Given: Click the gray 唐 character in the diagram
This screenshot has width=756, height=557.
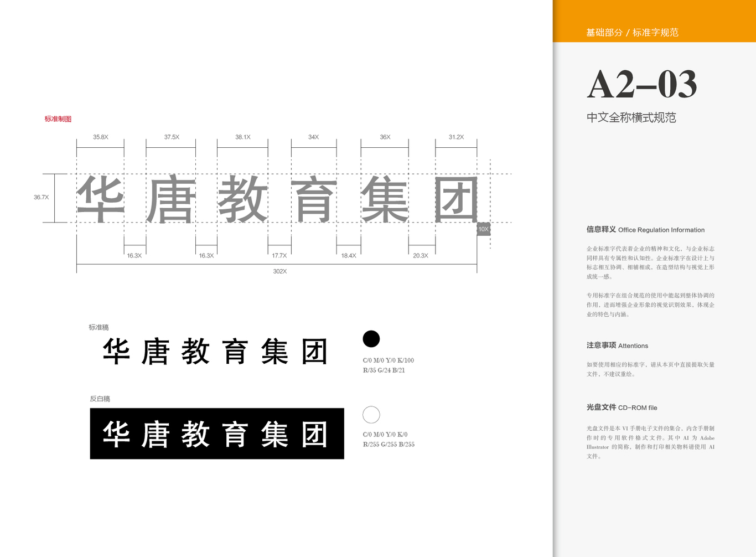Looking at the screenshot, I should point(170,199).
